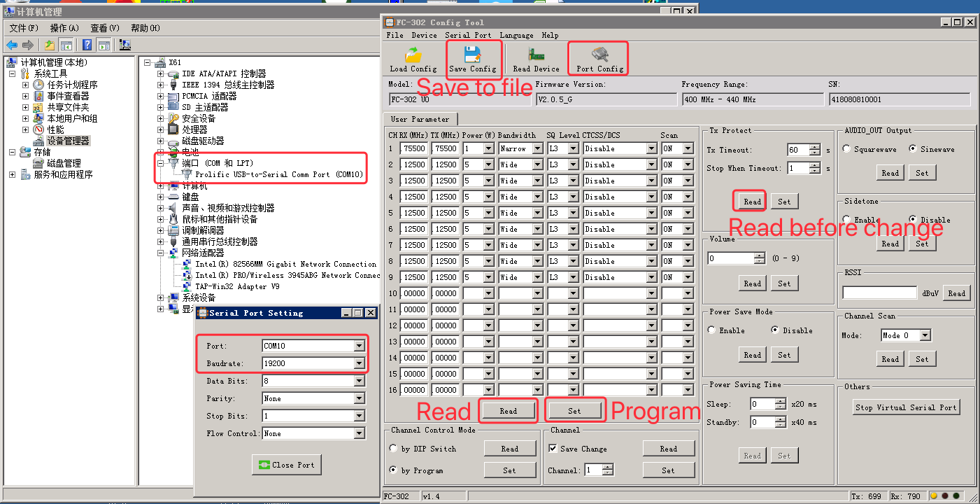Open the File menu in FC-302 tool
This screenshot has height=504, width=980.
pyautogui.click(x=395, y=35)
